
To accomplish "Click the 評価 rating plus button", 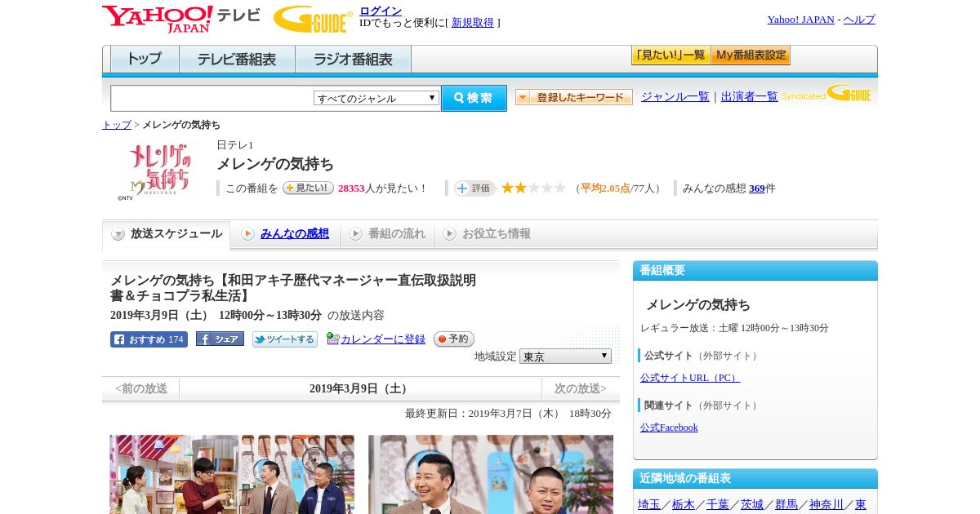I will pyautogui.click(x=474, y=188).
